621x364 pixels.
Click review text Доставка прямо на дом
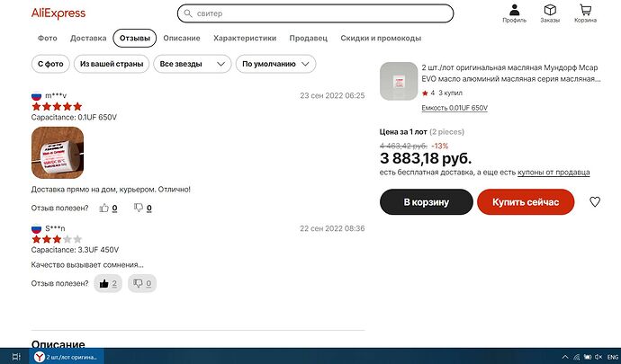[x=111, y=190]
